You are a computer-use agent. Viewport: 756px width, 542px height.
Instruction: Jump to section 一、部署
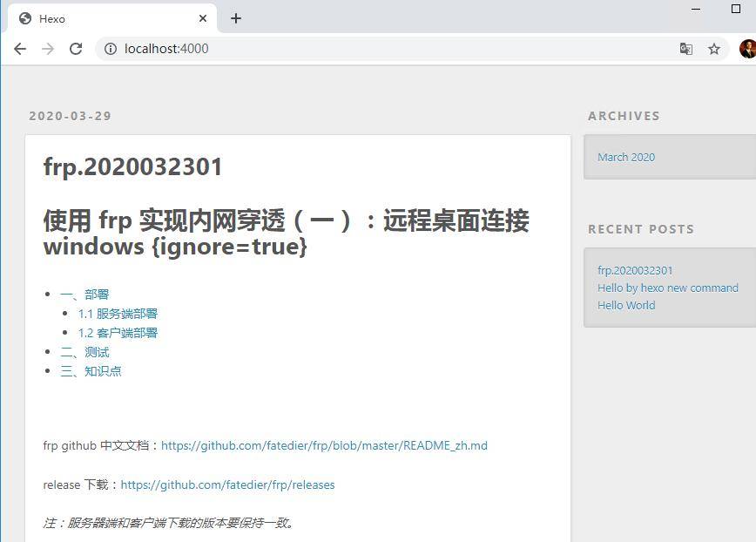84,294
